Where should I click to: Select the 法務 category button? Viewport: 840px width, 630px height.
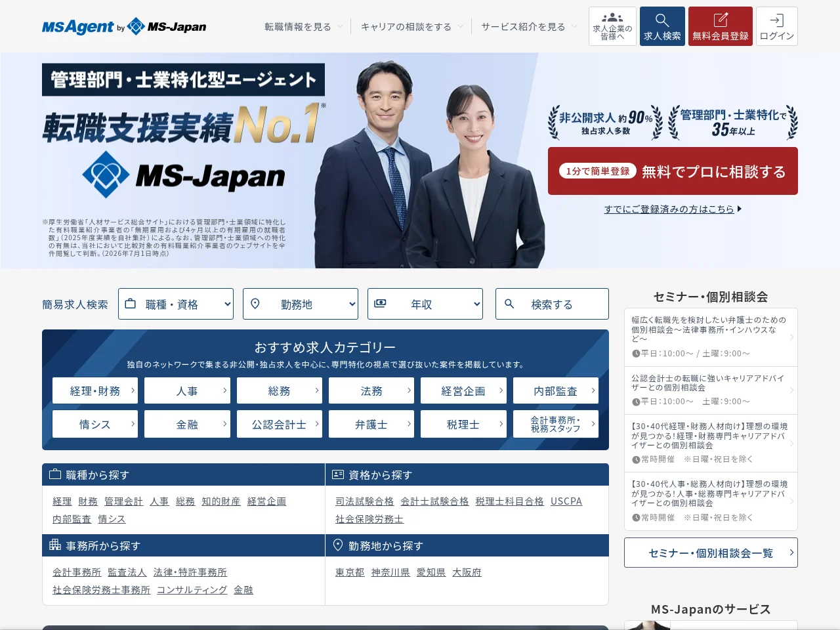(x=371, y=390)
